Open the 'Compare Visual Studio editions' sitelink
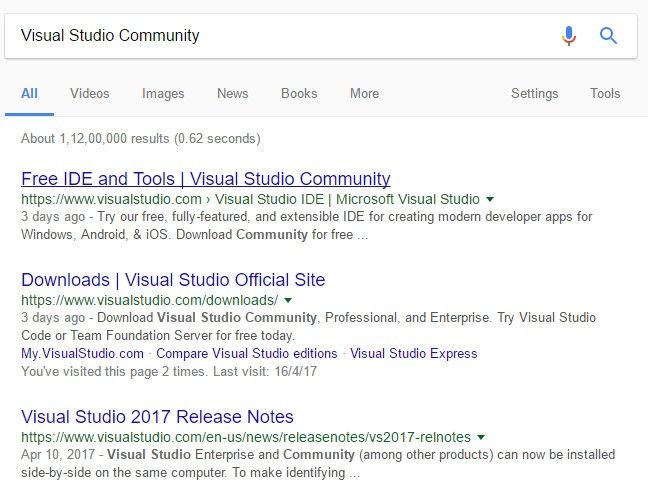This screenshot has height=491, width=648. click(x=247, y=354)
